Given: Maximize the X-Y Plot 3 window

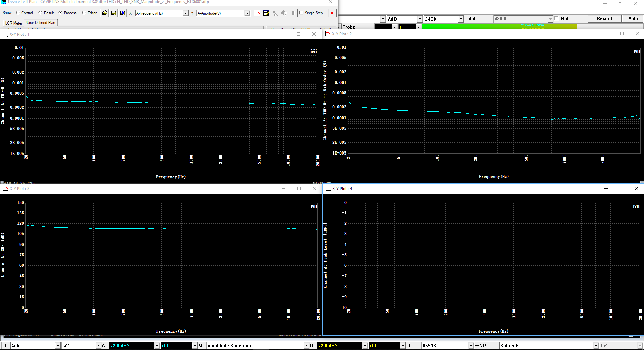Looking at the screenshot, I should 299,188.
